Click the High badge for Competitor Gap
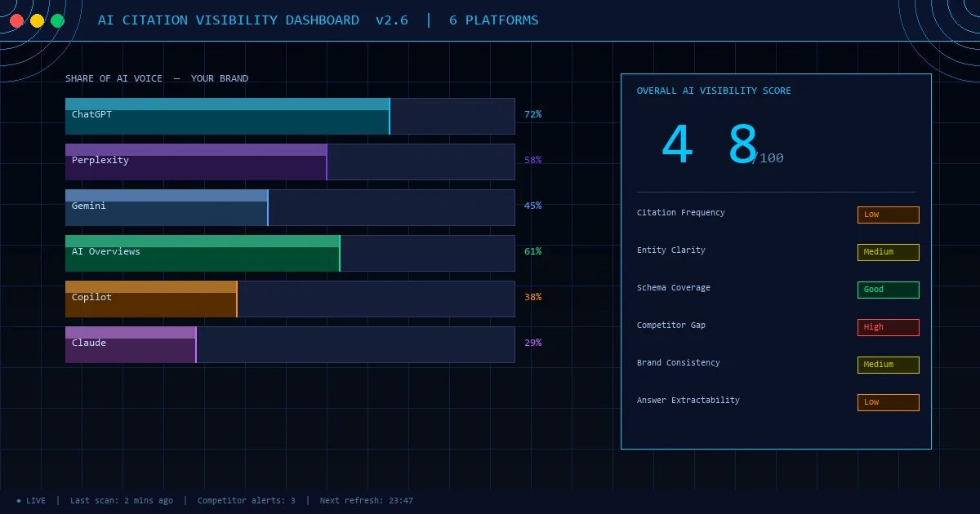 [889, 327]
